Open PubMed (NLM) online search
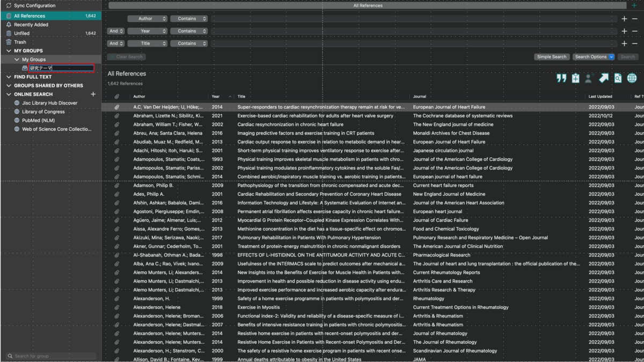The height and width of the screenshot is (362, 644). pyautogui.click(x=38, y=120)
